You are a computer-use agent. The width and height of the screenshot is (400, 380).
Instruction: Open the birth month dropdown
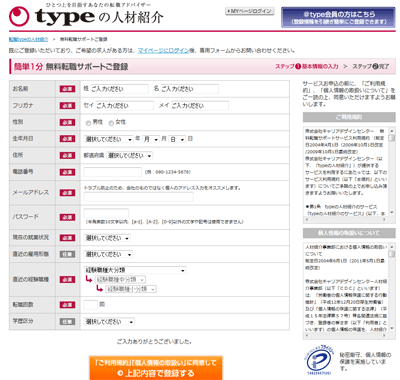tap(151, 139)
